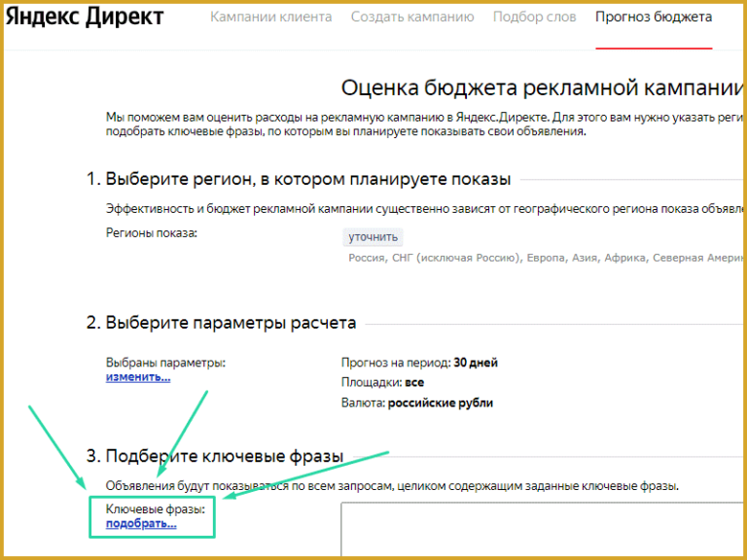Click the Ключевые фразы: label

pos(156,509)
